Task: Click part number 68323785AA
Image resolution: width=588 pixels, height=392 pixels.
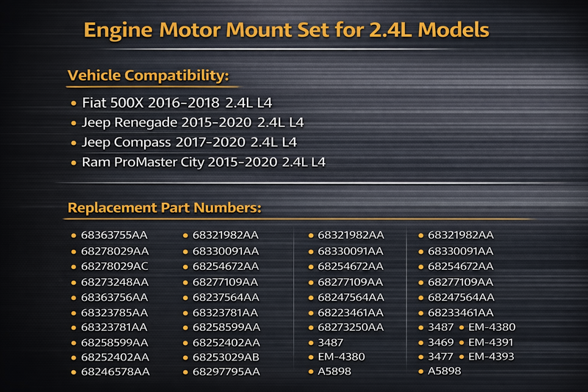Action: [115, 313]
